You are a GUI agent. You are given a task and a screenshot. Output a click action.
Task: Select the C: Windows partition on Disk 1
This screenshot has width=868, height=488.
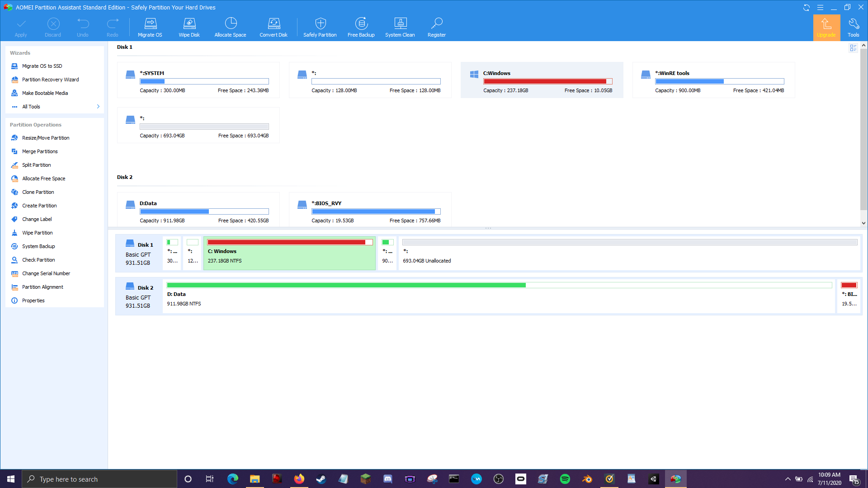(x=542, y=80)
